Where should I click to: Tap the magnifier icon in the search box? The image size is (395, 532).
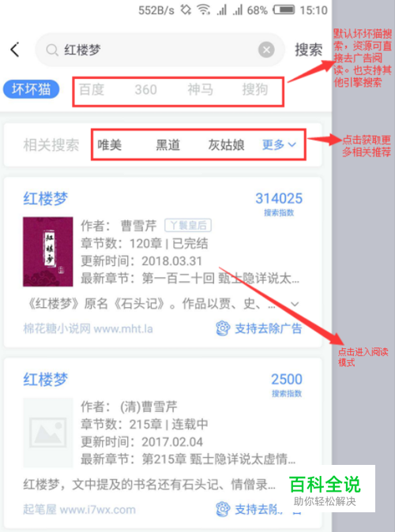pos(52,51)
